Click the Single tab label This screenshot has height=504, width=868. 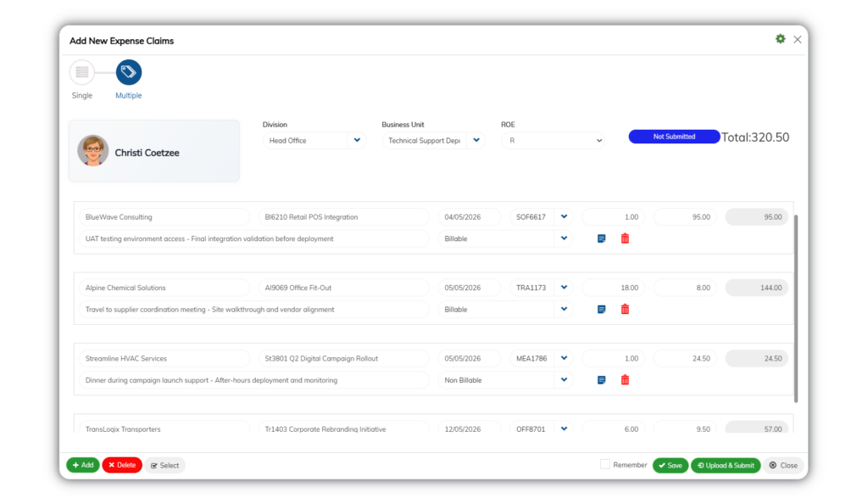(x=82, y=95)
